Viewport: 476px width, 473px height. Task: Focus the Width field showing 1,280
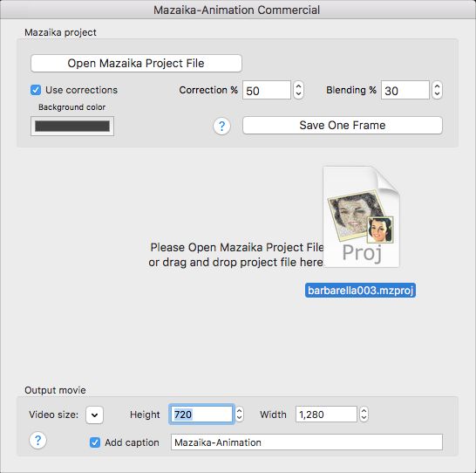tap(326, 415)
